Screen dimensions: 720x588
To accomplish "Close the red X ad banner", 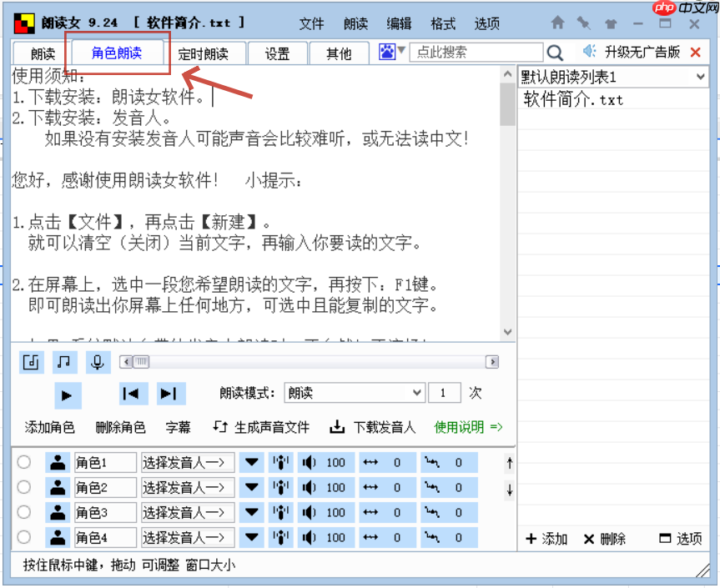I will point(696,53).
